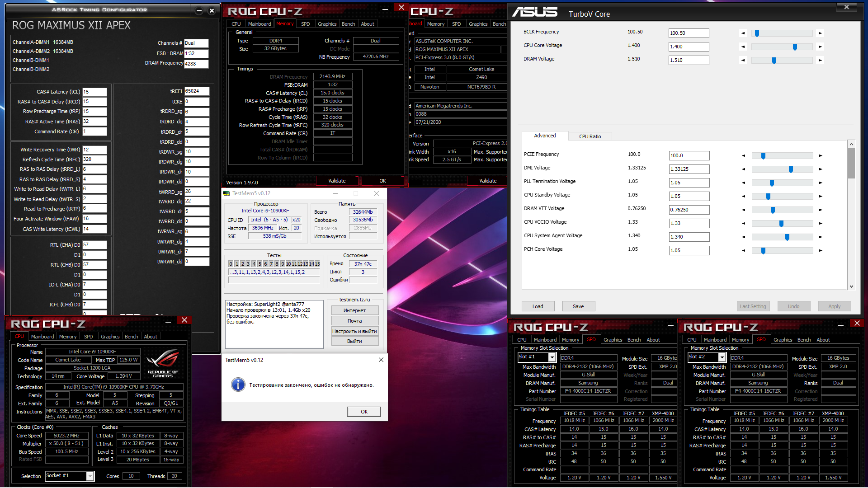868x488 pixels.
Task: Click CPU Core Voltage decrease arrow
Action: point(743,47)
